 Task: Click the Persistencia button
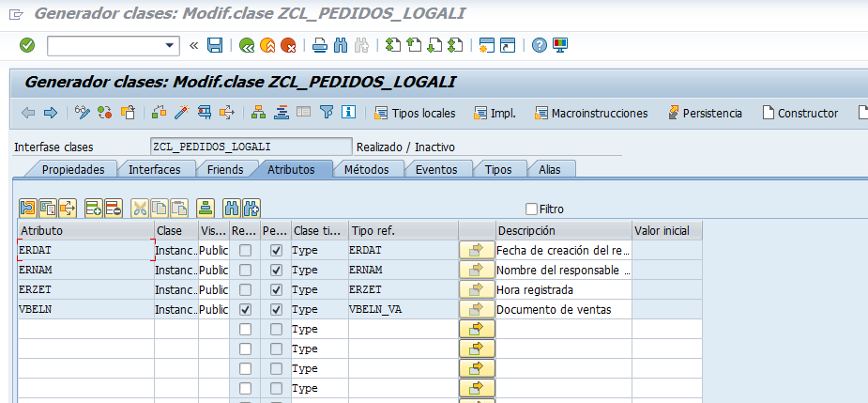tap(705, 113)
